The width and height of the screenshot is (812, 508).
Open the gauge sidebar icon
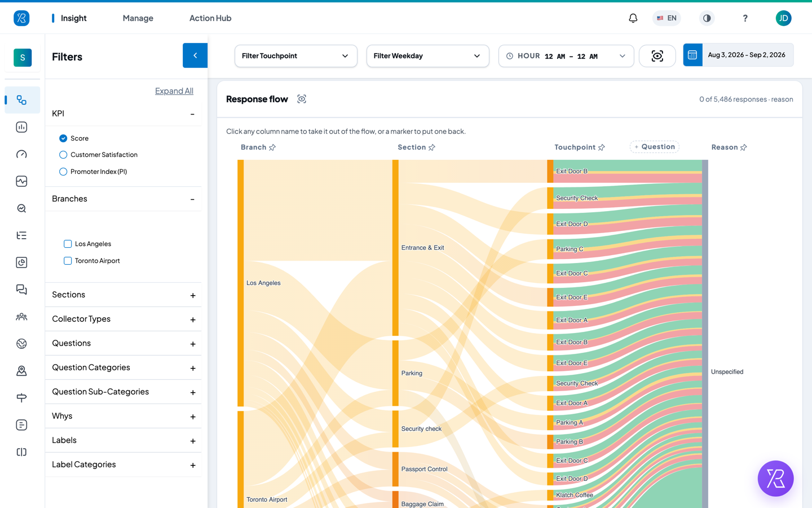[21, 154]
